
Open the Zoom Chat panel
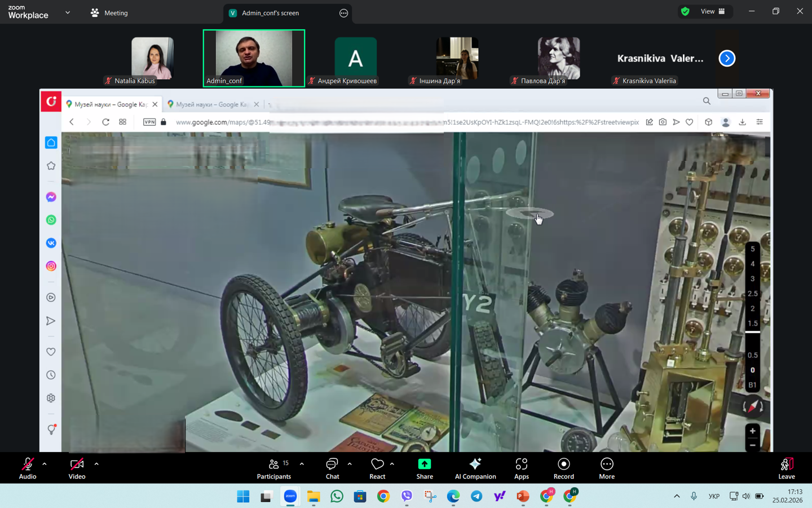click(x=332, y=468)
